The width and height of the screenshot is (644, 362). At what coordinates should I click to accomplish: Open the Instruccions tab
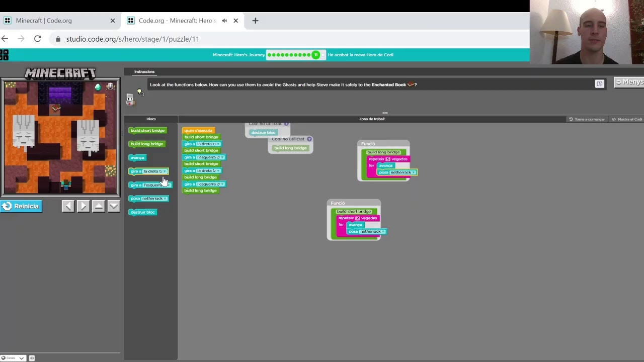coord(144,72)
